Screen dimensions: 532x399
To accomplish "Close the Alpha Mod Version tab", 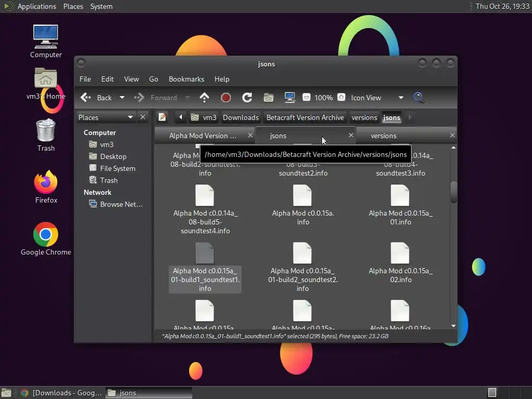I will pos(250,135).
